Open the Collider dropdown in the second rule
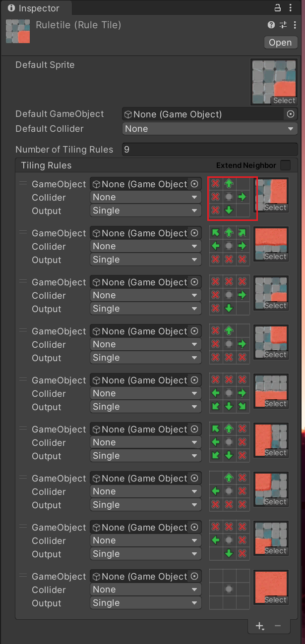 click(x=145, y=246)
